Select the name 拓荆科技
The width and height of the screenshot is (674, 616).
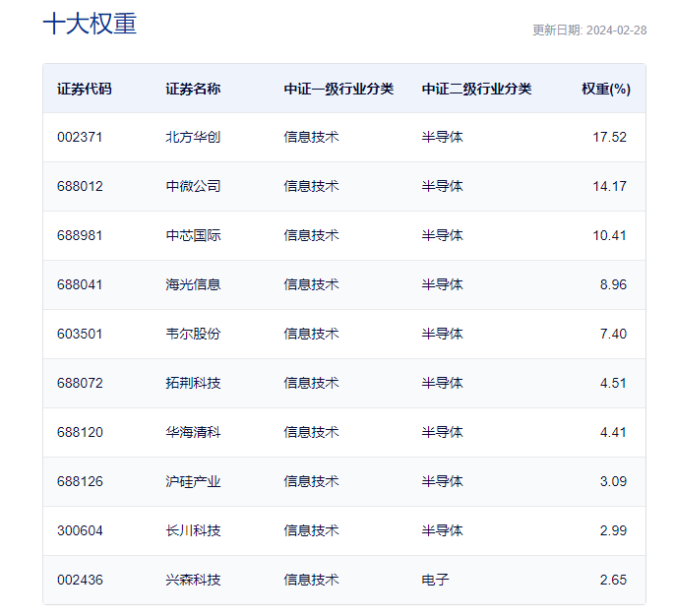pos(193,383)
